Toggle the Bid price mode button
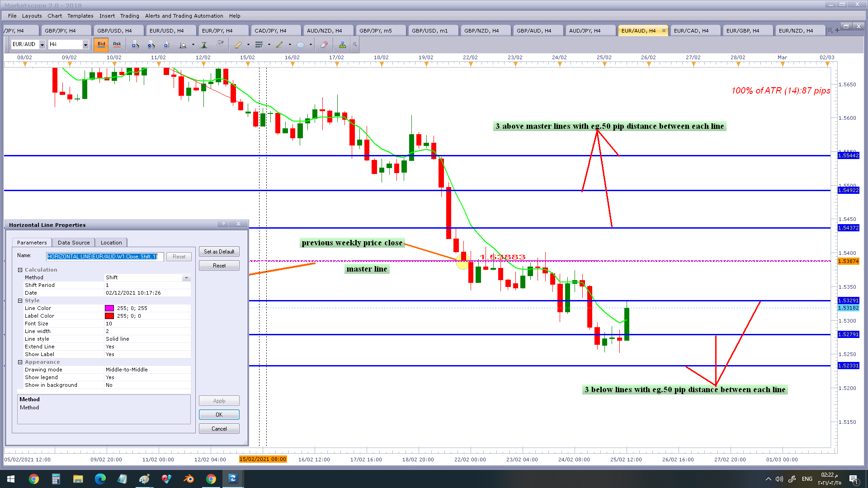This screenshot has height=488, width=868. (101, 44)
